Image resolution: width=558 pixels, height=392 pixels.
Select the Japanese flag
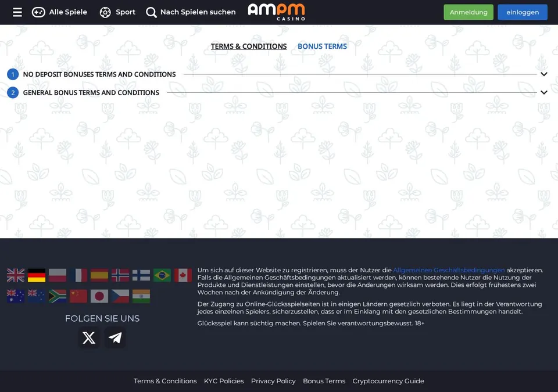99,296
